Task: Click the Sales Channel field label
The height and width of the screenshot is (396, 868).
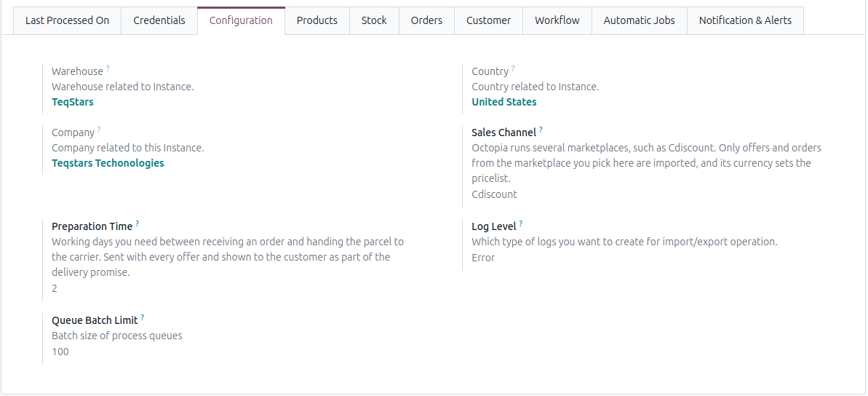Action: [503, 132]
